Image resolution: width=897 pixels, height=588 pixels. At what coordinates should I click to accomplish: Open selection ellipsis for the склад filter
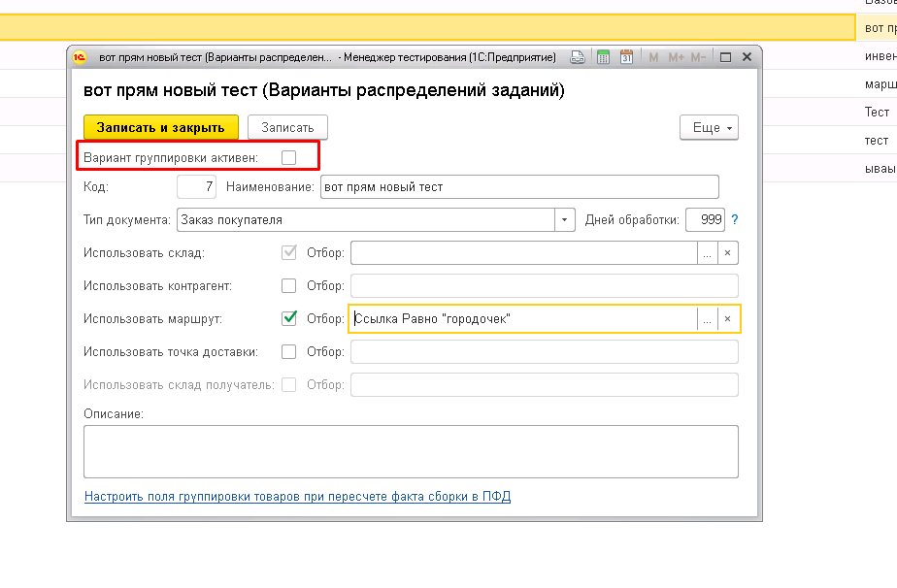(x=707, y=253)
